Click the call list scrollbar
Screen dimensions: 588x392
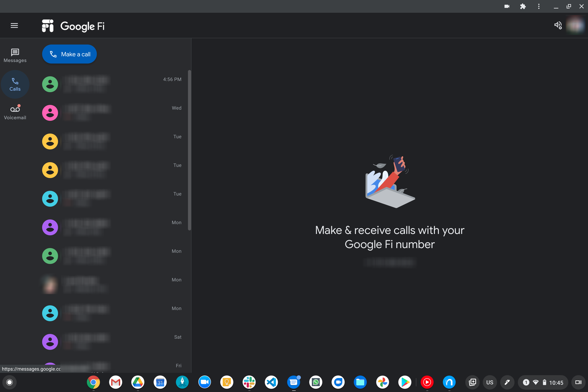(x=189, y=150)
